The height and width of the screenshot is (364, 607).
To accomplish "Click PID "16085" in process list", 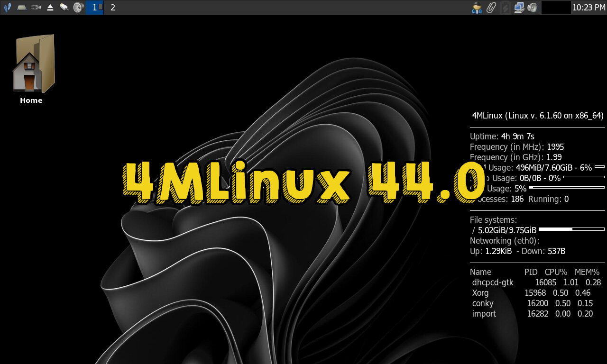I will [545, 282].
